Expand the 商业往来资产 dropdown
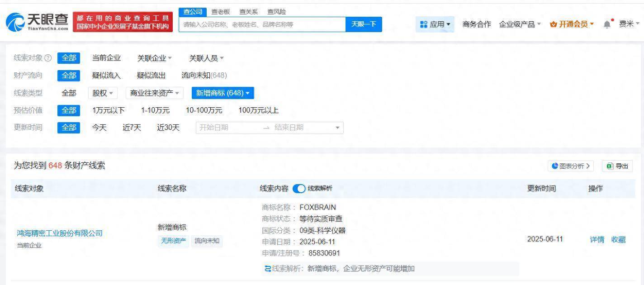644x285 pixels. (x=155, y=93)
